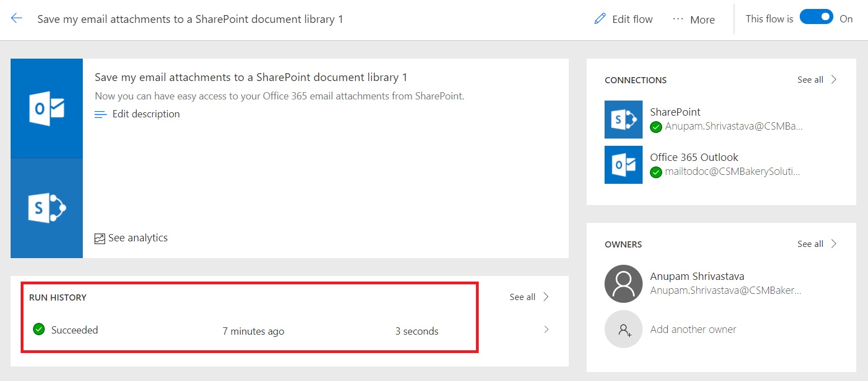Click the CONNECTIONS heading
The width and height of the screenshot is (868, 381).
[x=636, y=80]
